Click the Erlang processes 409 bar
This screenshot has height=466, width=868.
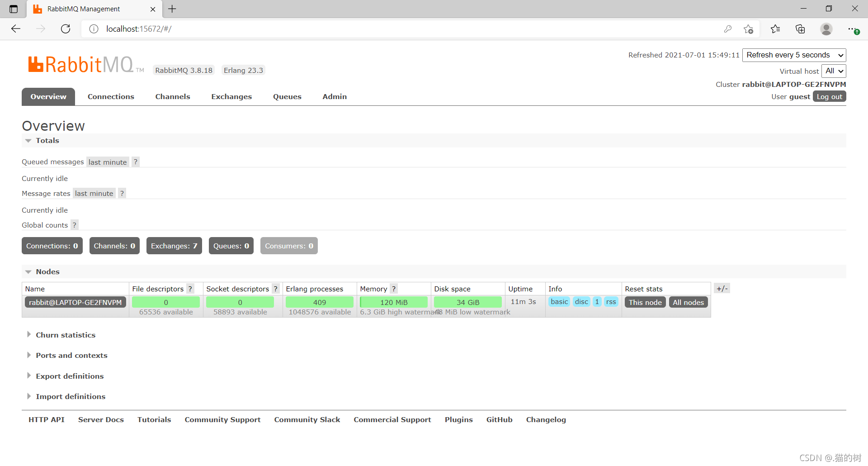(320, 302)
